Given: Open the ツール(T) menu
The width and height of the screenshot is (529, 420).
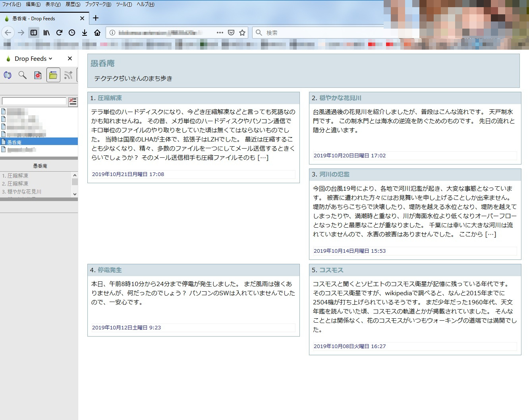Looking at the screenshot, I should 124,4.
